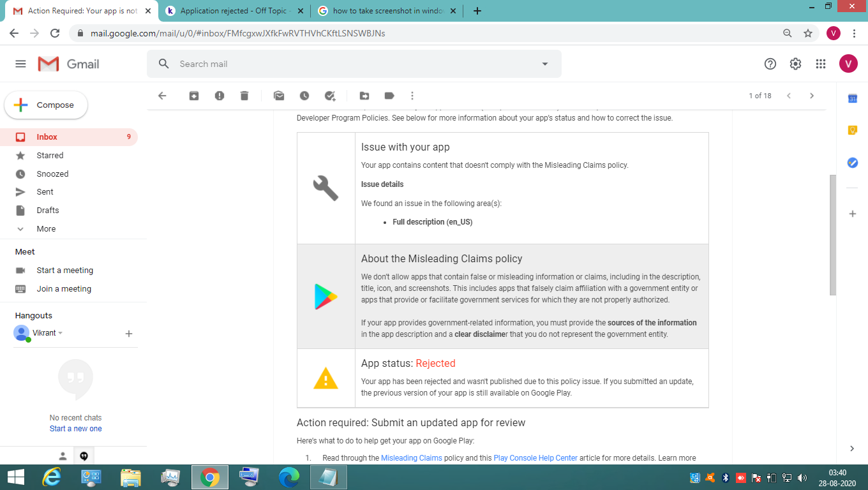The image size is (868, 490).
Task: Add this email to Tasks
Action: pyautogui.click(x=330, y=96)
